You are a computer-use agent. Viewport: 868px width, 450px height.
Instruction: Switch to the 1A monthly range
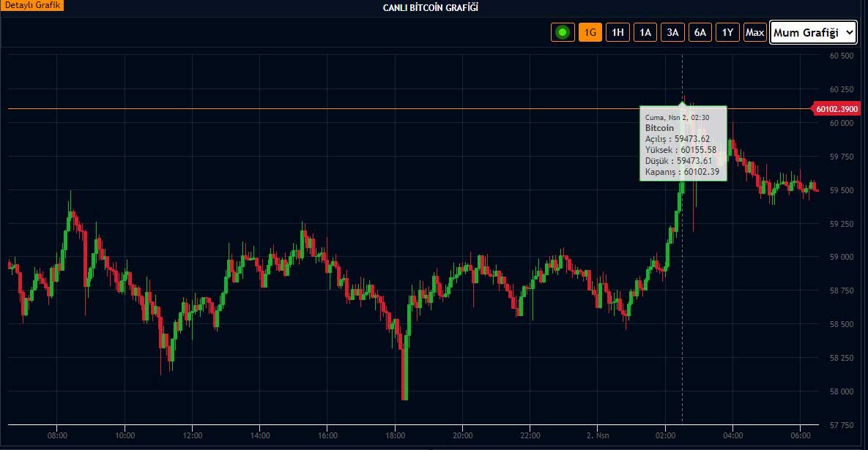click(645, 32)
